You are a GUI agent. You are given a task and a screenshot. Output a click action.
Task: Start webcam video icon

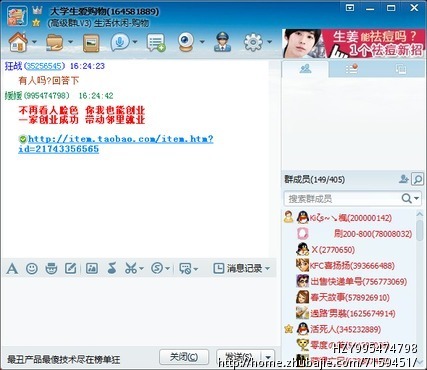(186, 42)
